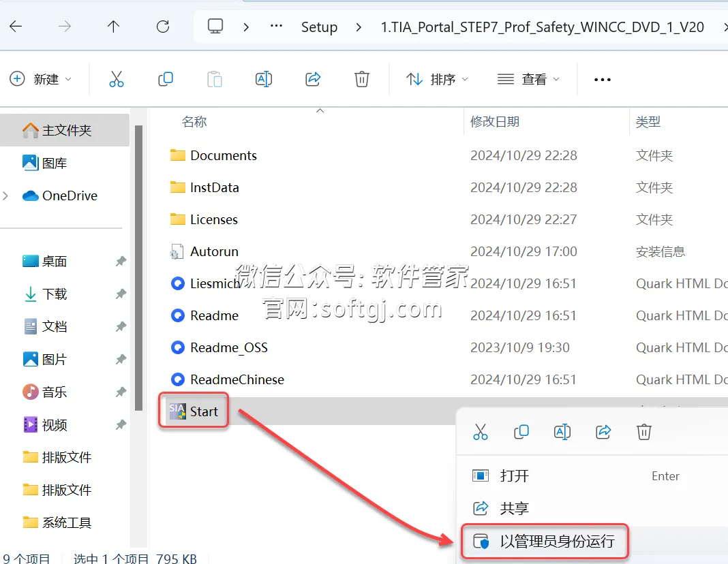Select 主文件夹 (Home) in sidebar
Image resolution: width=728 pixels, height=564 pixels.
(x=65, y=130)
